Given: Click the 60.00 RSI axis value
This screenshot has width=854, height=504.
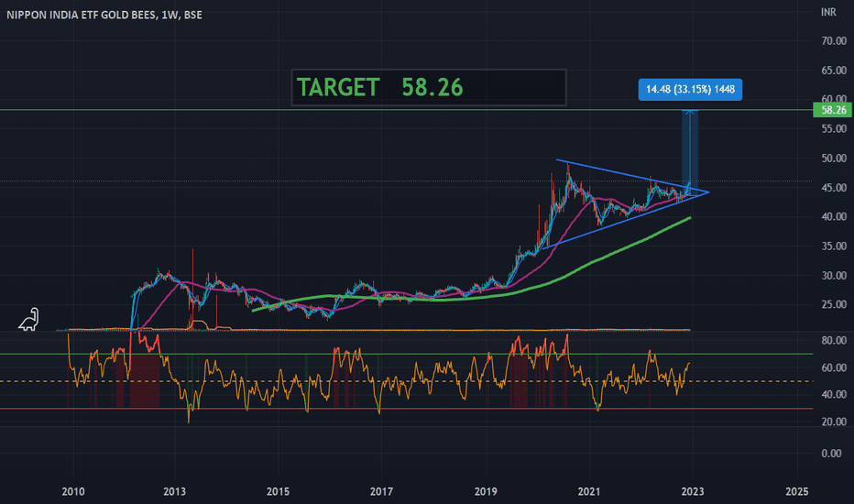Looking at the screenshot, I should click(834, 367).
